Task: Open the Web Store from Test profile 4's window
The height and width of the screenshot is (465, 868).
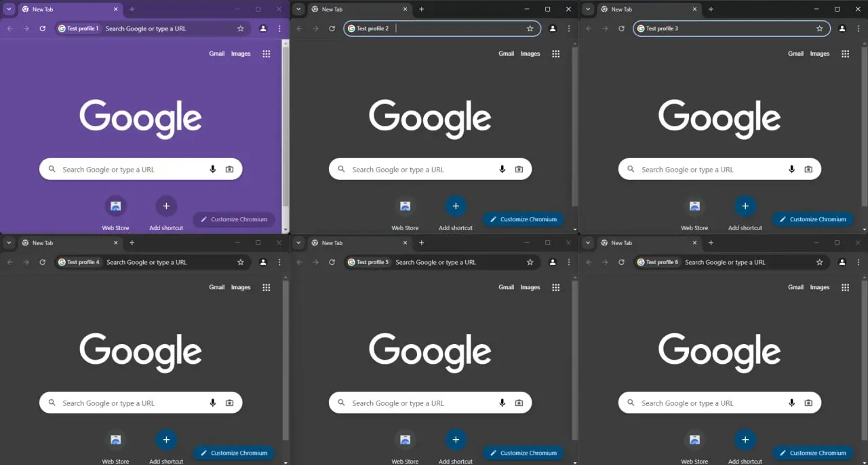Action: tap(115, 440)
